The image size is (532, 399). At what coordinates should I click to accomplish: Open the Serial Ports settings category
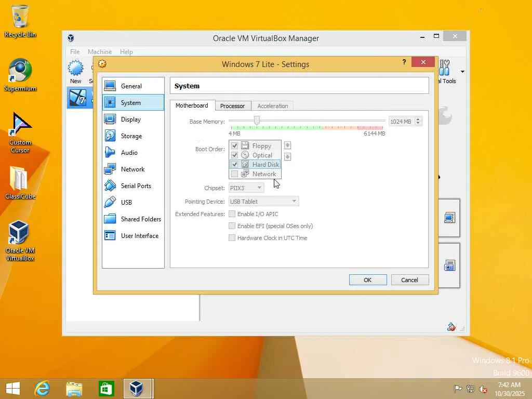tap(133, 186)
